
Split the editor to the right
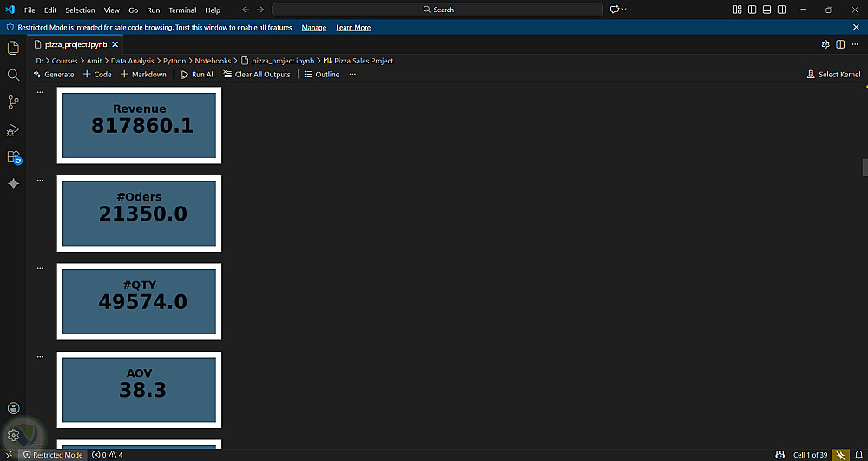(840, 44)
